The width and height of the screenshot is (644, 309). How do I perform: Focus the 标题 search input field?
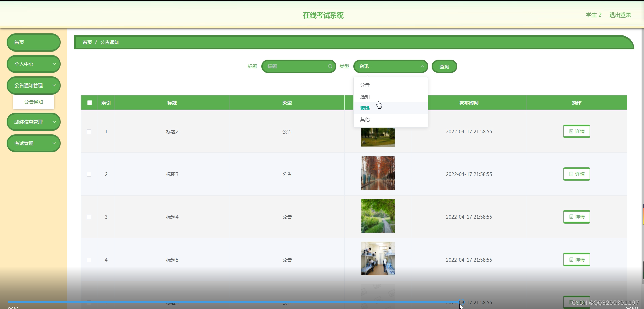coord(299,66)
